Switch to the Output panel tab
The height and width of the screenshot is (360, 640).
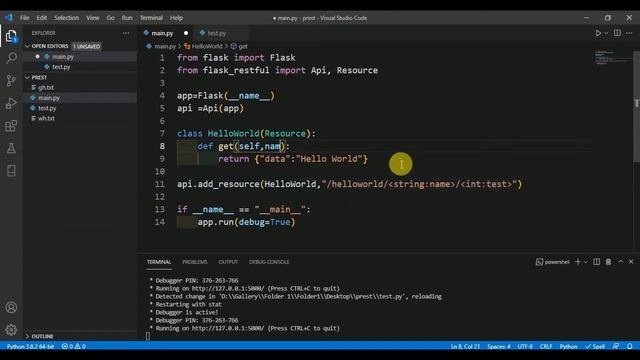coord(228,262)
